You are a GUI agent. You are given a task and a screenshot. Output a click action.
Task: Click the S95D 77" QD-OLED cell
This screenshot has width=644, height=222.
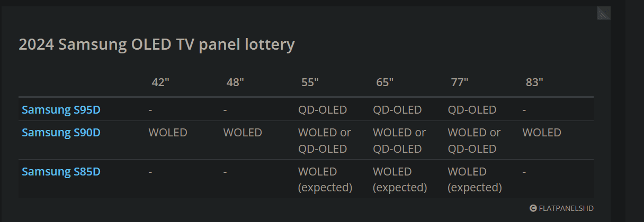click(x=472, y=110)
